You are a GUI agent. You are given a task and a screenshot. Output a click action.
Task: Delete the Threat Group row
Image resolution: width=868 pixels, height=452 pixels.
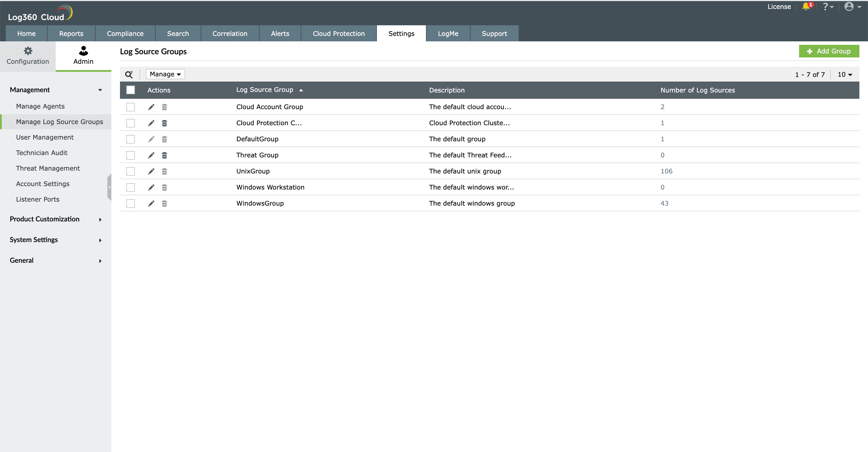click(164, 155)
